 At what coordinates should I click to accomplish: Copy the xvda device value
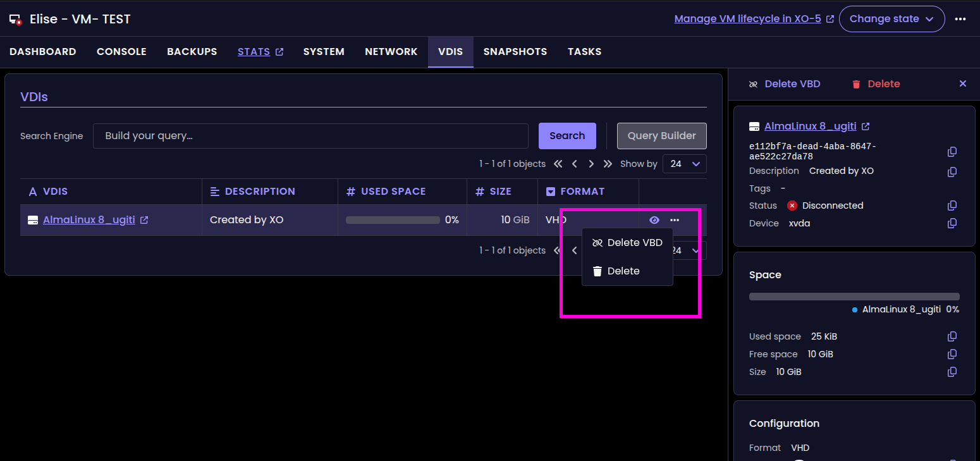click(x=952, y=223)
